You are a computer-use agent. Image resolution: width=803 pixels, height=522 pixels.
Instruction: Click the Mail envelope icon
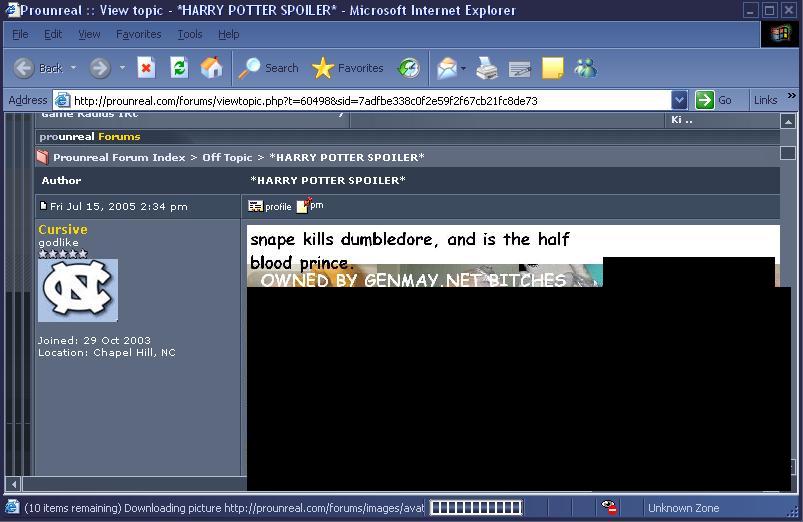click(x=447, y=68)
